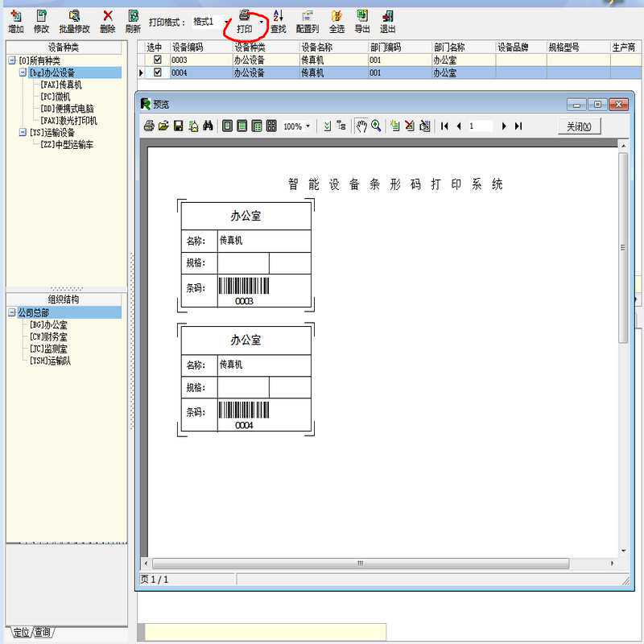This screenshot has width=644, height=644.
Task: Click the page margins icon after zoom dropdown
Action: pyautogui.click(x=327, y=126)
